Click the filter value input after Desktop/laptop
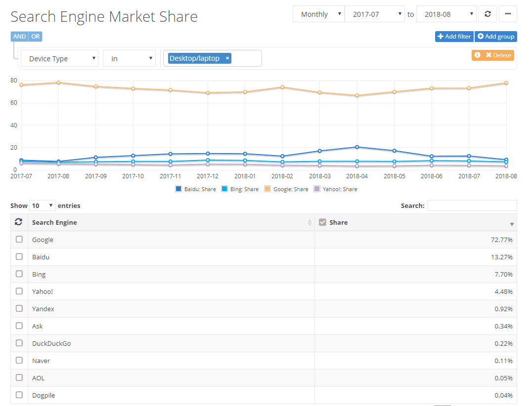 click(x=246, y=58)
